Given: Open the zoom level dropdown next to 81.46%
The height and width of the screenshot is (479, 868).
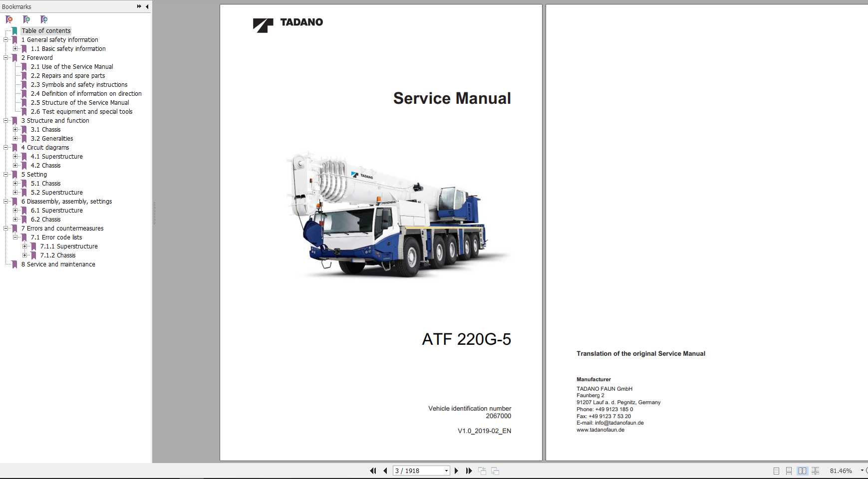Looking at the screenshot, I should point(862,471).
